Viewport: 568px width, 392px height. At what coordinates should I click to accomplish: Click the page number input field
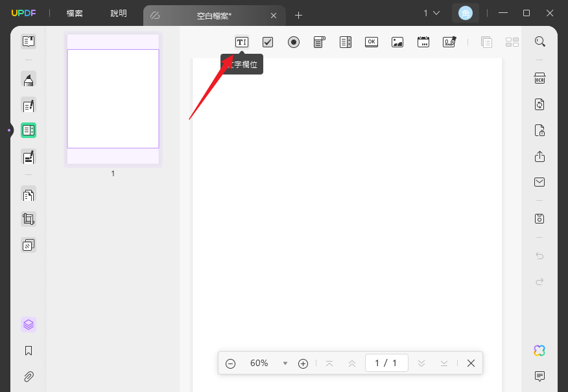coord(386,363)
